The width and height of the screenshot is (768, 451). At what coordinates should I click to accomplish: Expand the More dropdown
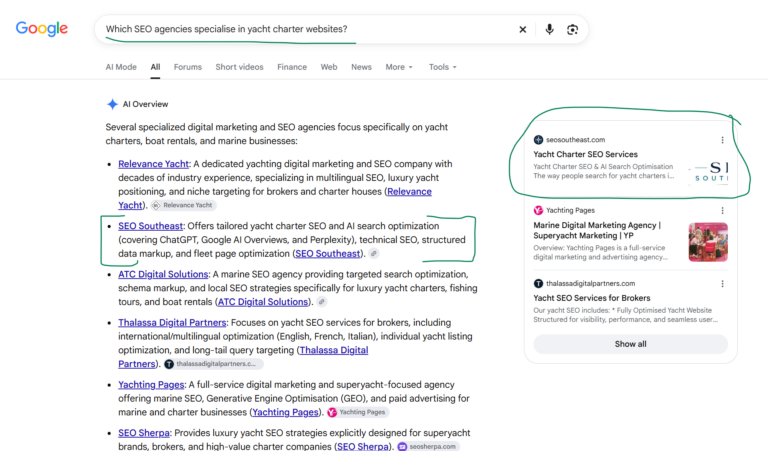pyautogui.click(x=399, y=67)
